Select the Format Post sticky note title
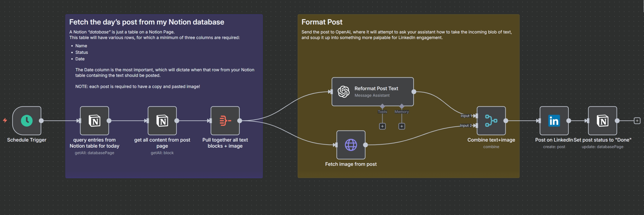The width and height of the screenshot is (644, 215). click(x=322, y=22)
